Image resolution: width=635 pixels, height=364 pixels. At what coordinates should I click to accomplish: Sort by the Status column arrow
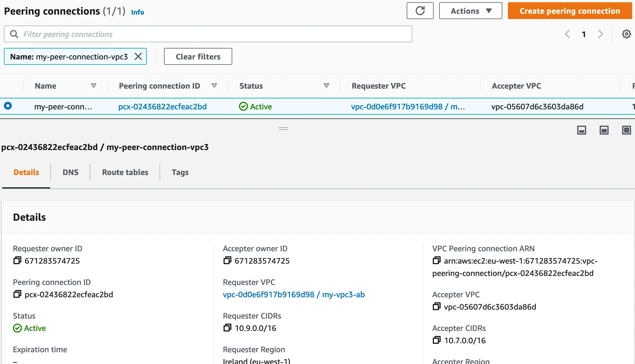pyautogui.click(x=326, y=86)
